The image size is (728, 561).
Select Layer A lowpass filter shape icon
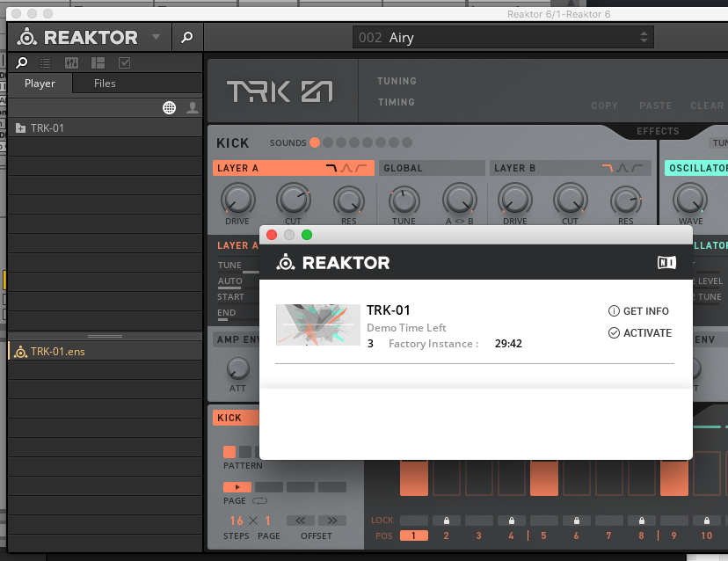click(331, 168)
